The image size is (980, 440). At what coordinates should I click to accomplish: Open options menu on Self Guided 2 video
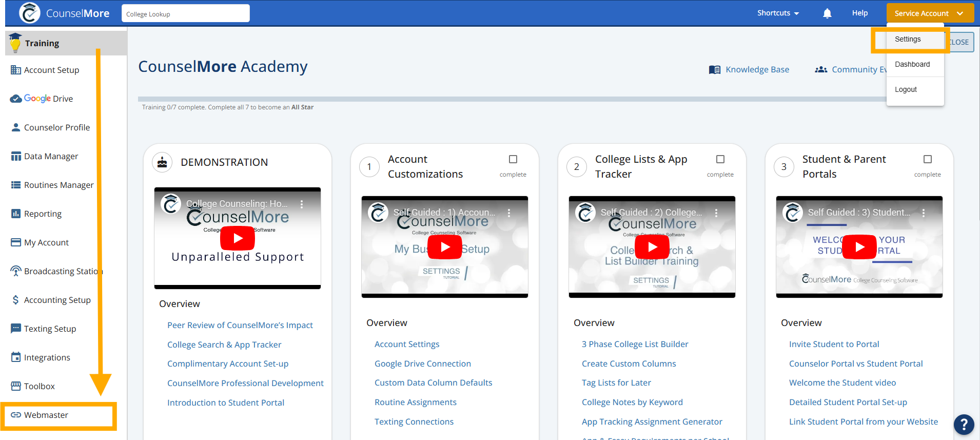pyautogui.click(x=716, y=213)
